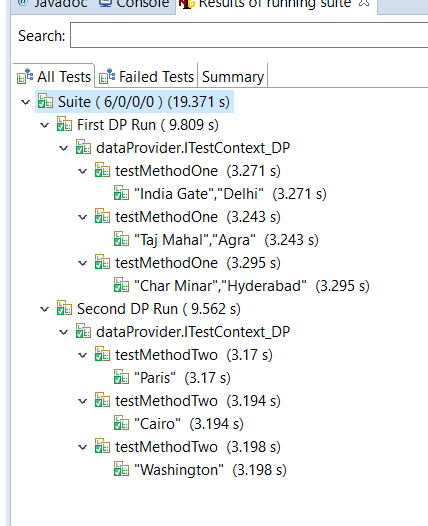Click the icon next to "Paris" result
Image resolution: width=428 pixels, height=526 pixels.
pos(121,378)
